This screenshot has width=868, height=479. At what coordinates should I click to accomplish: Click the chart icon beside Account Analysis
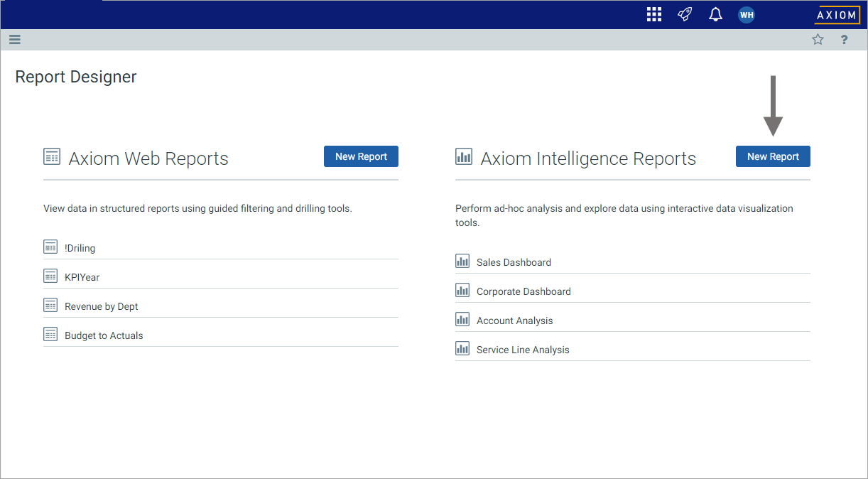[462, 319]
